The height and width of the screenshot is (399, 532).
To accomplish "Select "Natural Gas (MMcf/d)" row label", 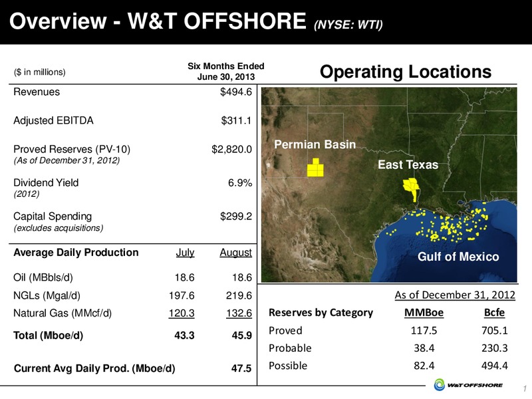I will pos(63,313).
